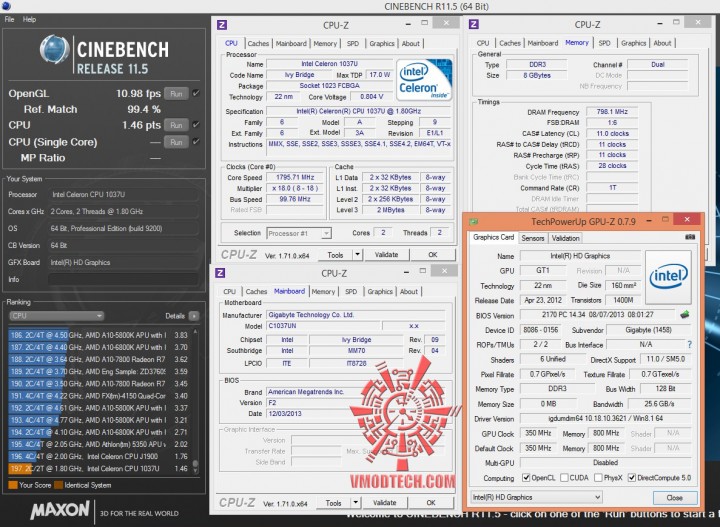Click Validate in the Mainboard window
Screen dimensions: 720x527
click(384, 503)
